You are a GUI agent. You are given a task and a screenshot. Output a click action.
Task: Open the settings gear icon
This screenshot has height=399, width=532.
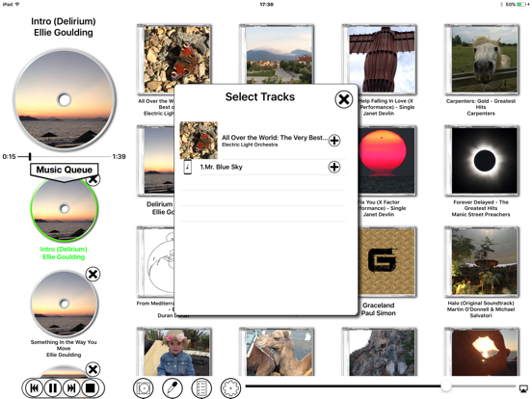click(230, 388)
